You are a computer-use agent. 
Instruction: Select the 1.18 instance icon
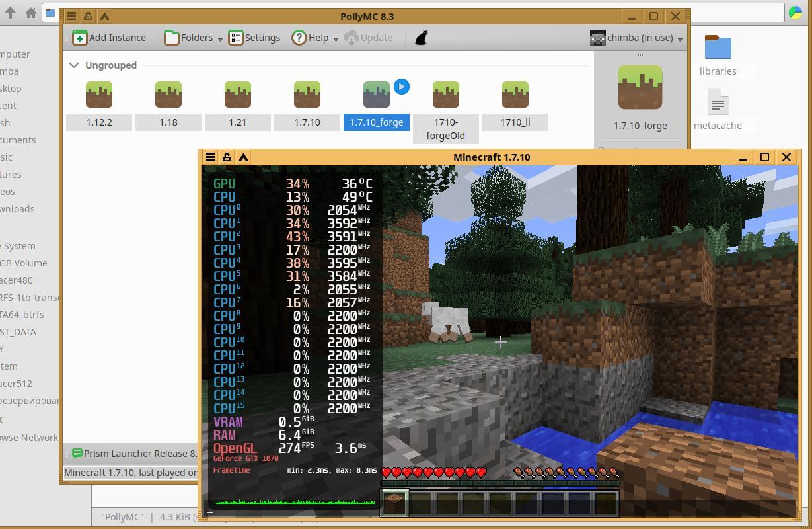point(168,95)
